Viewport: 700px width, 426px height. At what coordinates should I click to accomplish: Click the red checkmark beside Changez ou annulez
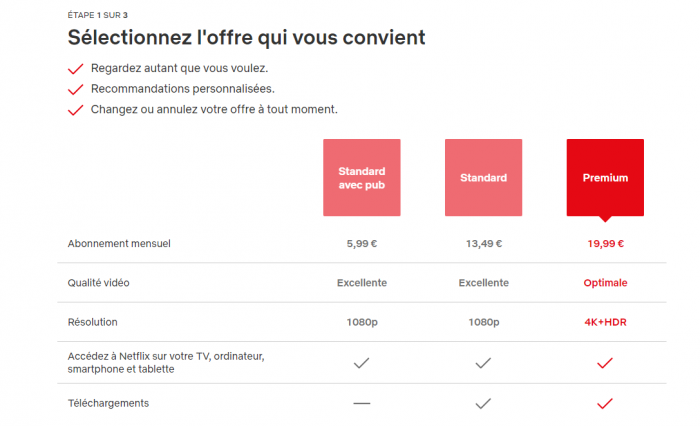(x=75, y=110)
